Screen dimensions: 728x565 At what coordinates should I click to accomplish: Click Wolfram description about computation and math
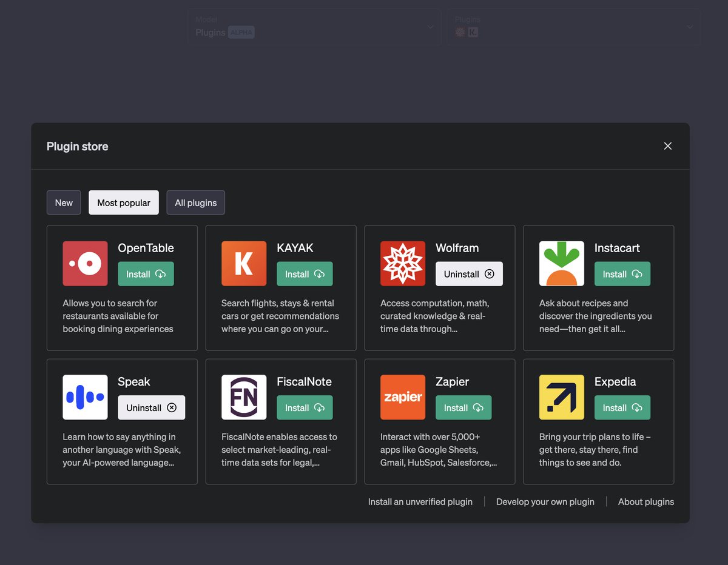434,316
